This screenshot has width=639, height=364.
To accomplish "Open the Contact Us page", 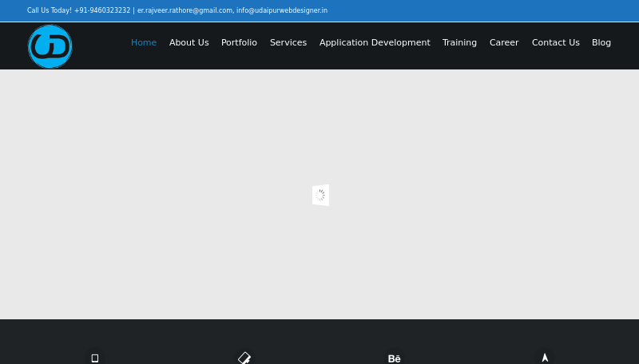I will coord(555,42).
